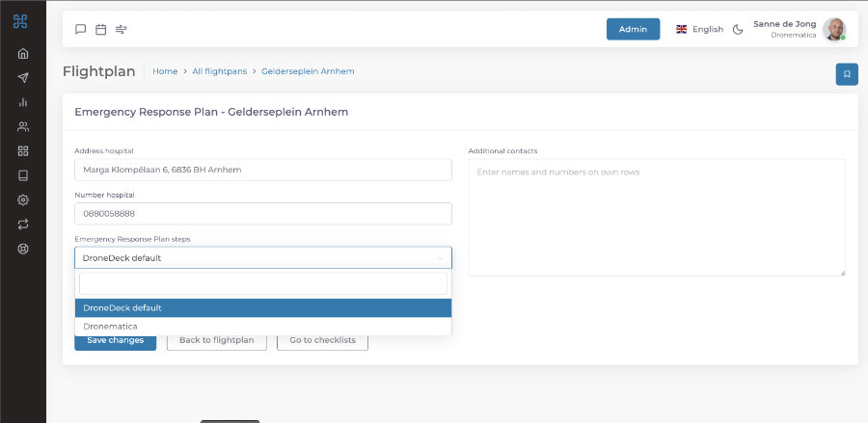This screenshot has height=423, width=868.
Task: Click into the Additional contacts text area
Action: tap(656, 218)
